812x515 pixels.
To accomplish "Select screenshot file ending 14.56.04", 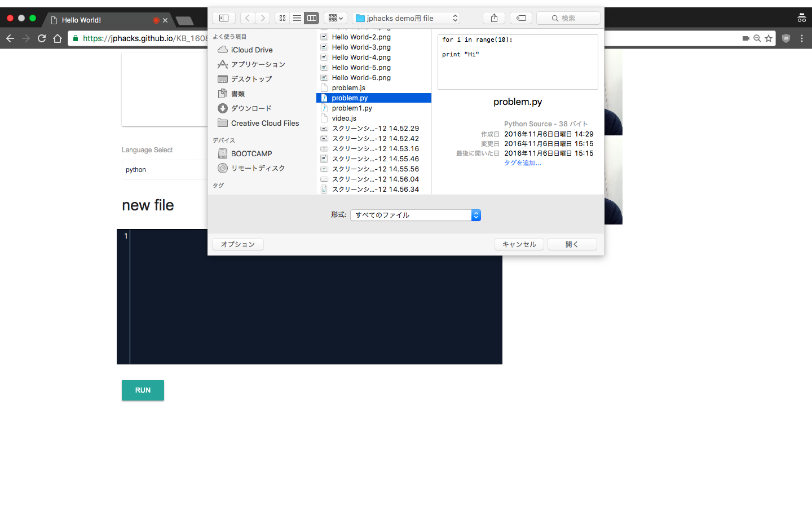I will tap(374, 179).
